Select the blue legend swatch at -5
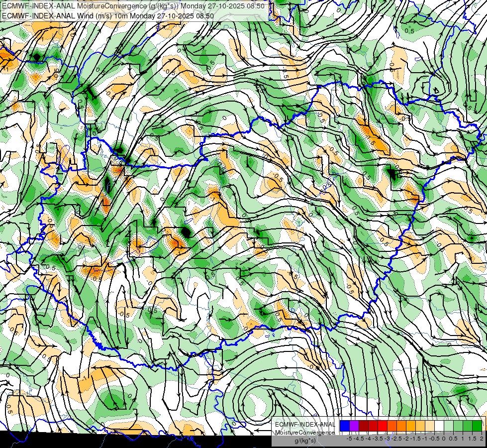Viewport: 487px width, 448px height. [345, 426]
